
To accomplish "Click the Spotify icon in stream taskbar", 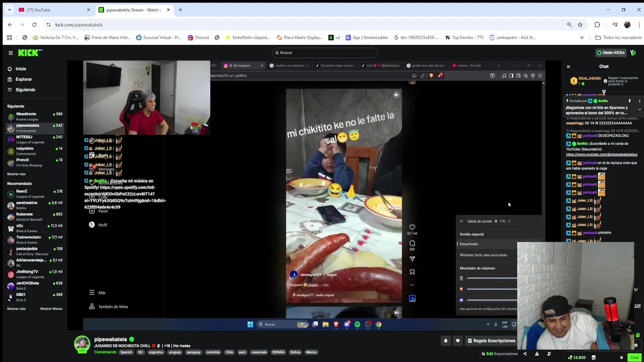I will coord(357,324).
